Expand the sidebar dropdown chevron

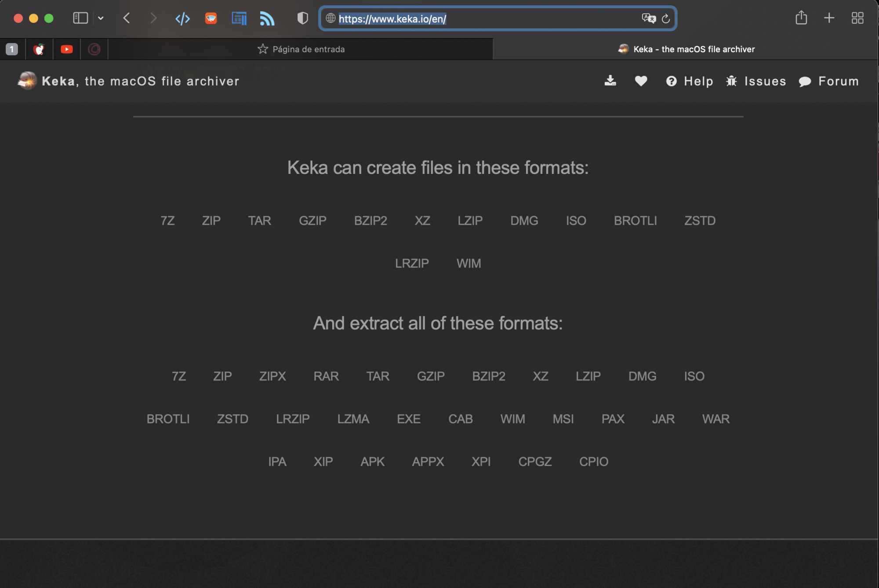(x=101, y=18)
